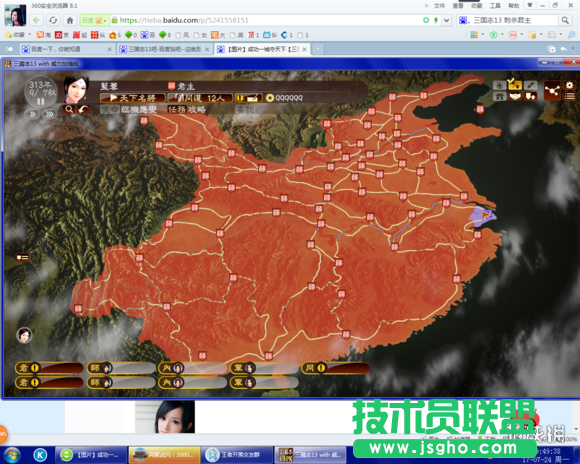This screenshot has height=464, width=580.
Task: Click the upper 君 command bar
Action: point(49,368)
